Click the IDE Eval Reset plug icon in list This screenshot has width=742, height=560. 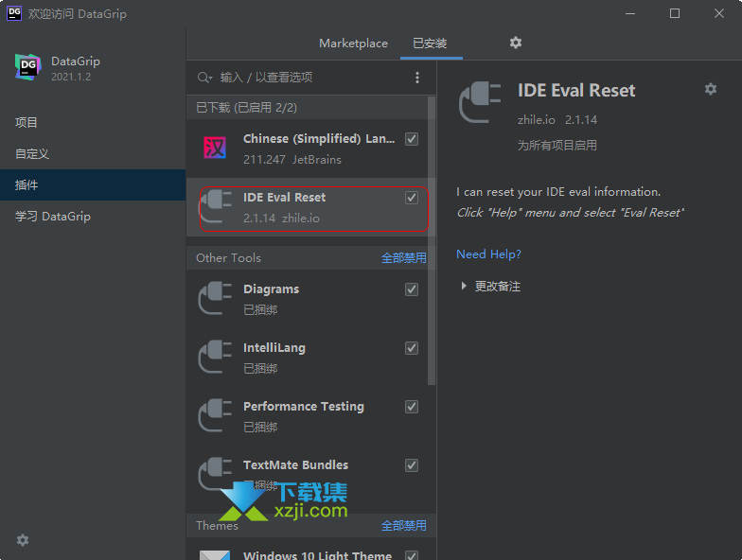click(x=216, y=206)
